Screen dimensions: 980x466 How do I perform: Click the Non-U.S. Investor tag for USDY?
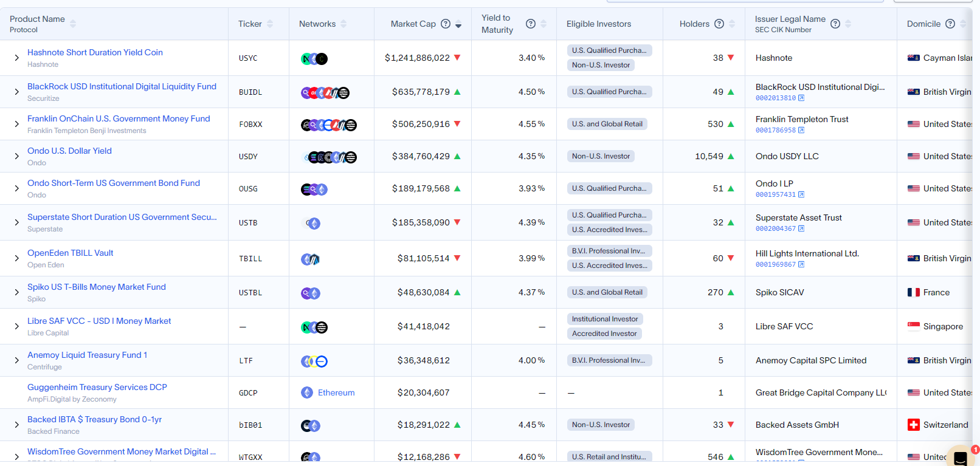(x=601, y=156)
